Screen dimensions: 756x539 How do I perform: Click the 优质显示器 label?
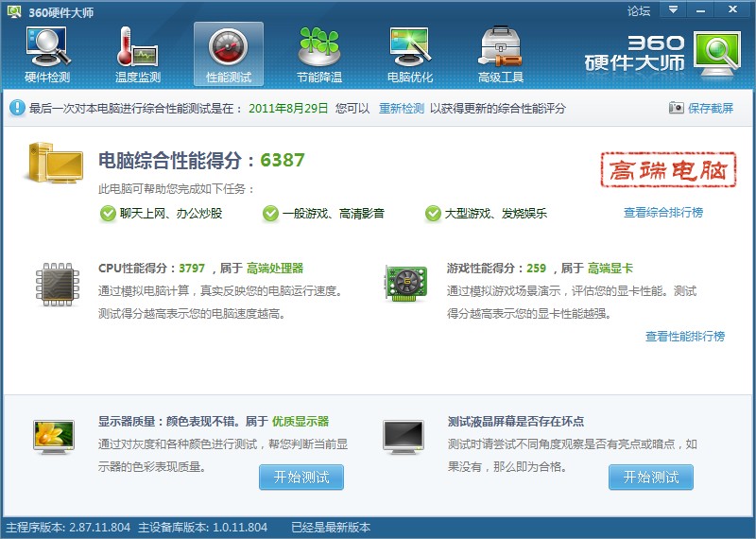click(x=301, y=421)
